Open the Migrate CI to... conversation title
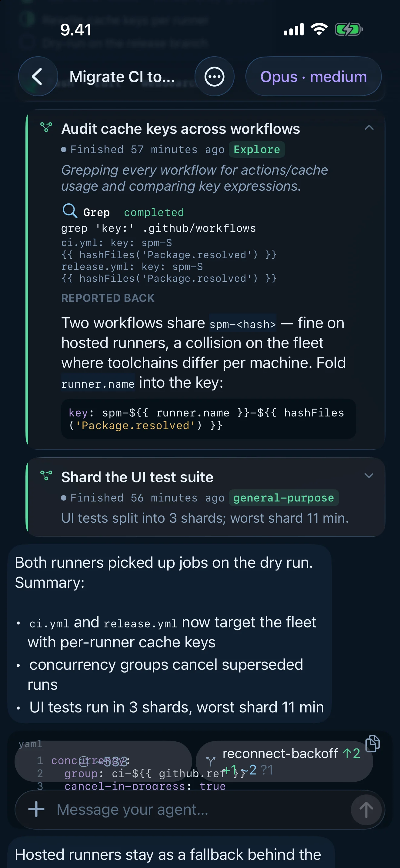 click(122, 77)
